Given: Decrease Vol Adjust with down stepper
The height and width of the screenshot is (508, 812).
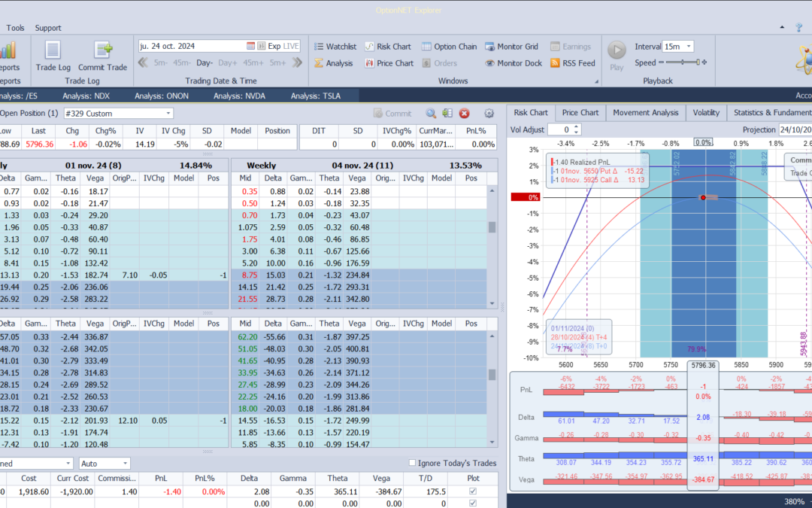Looking at the screenshot, I should (577, 132).
